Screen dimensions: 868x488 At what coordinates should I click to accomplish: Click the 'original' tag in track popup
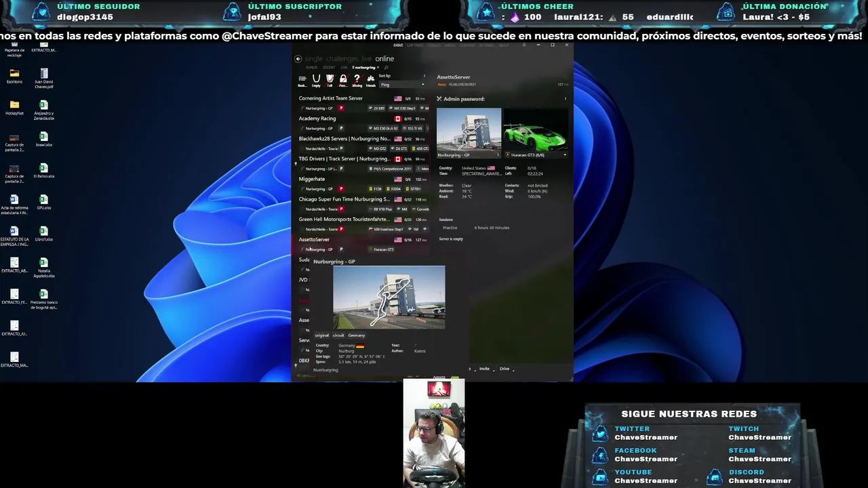321,335
